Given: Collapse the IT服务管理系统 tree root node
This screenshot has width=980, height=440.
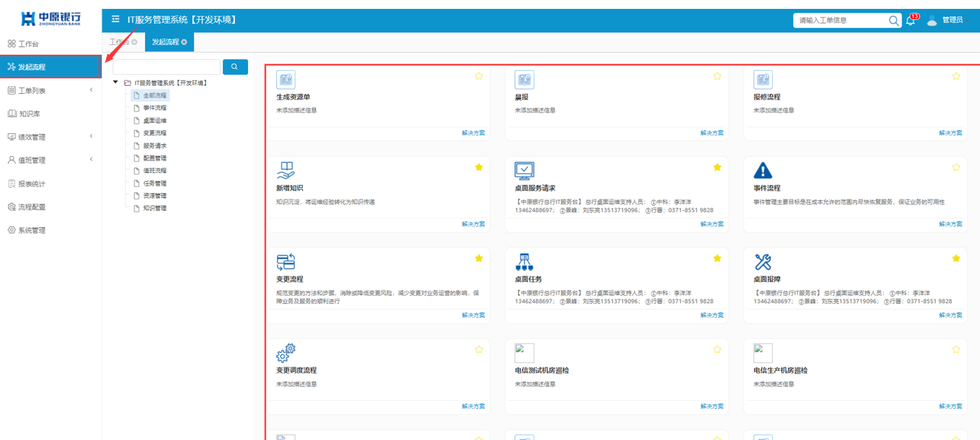Looking at the screenshot, I should [x=115, y=83].
